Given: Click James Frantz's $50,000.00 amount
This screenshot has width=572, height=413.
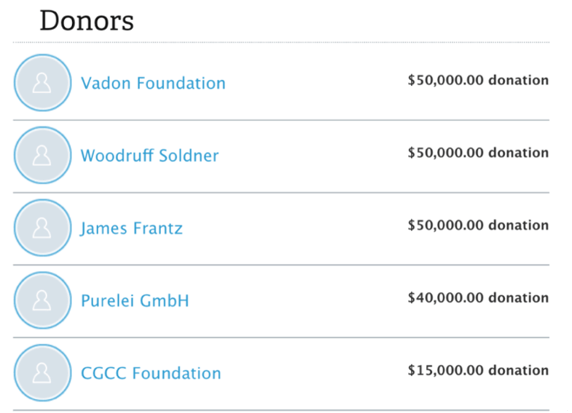Looking at the screenshot, I should (x=445, y=225).
